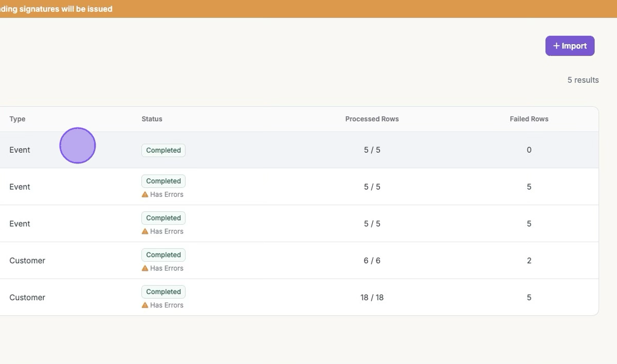Screen dimensions: 617x364
Task: Click warning icon in the 18 / 18 Customer row
Action: (145, 305)
